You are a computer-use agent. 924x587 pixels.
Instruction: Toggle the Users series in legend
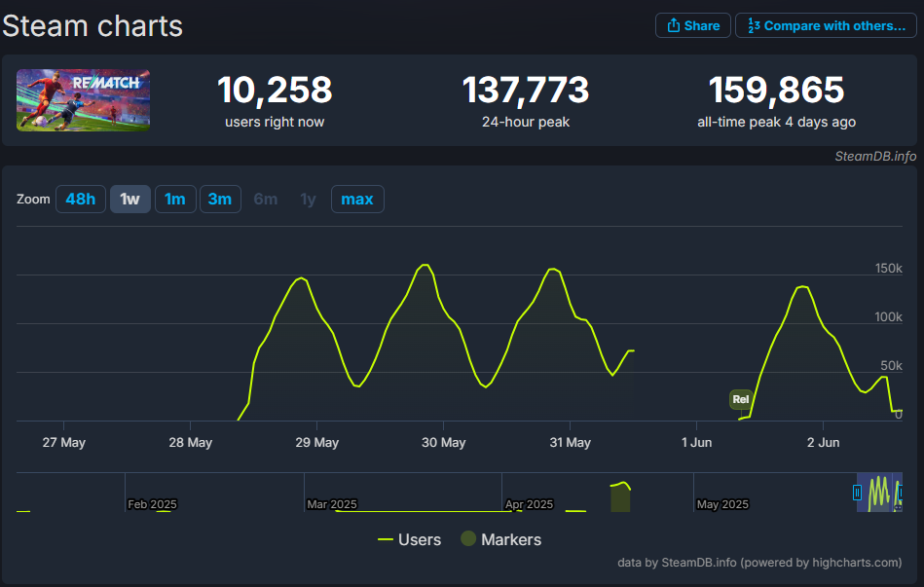click(410, 539)
